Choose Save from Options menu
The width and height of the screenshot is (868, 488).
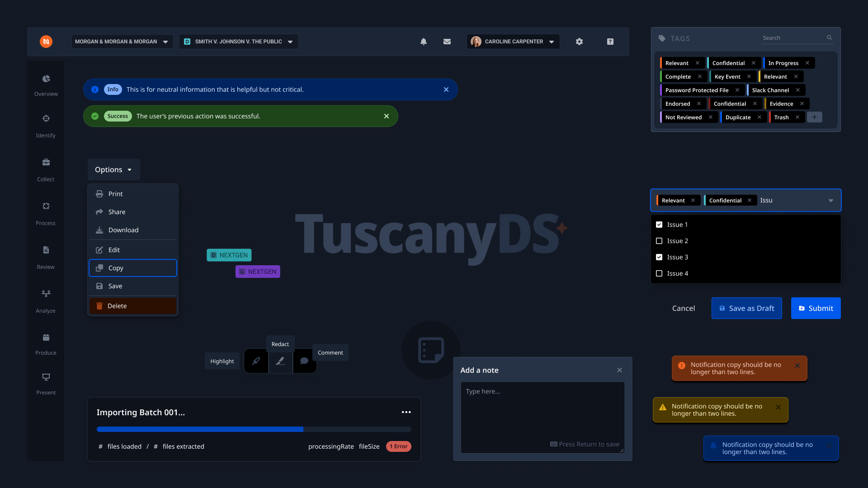pyautogui.click(x=133, y=286)
